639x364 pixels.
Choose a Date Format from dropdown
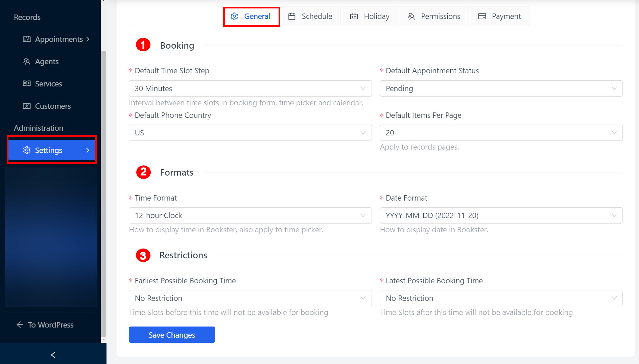[x=501, y=215]
